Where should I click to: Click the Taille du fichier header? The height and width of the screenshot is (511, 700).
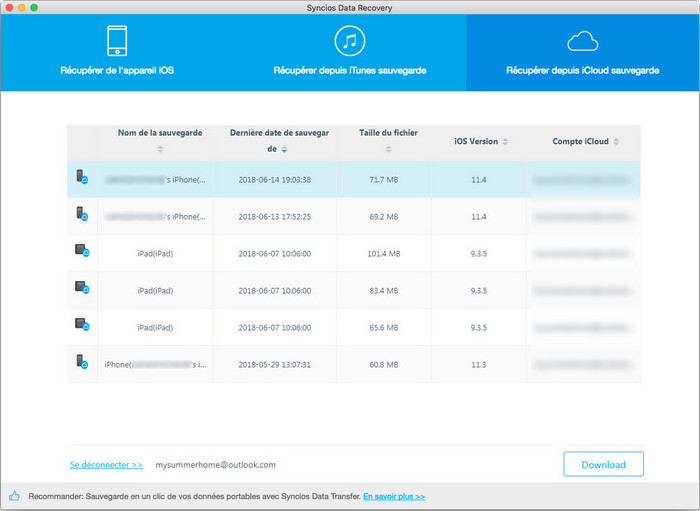(388, 133)
